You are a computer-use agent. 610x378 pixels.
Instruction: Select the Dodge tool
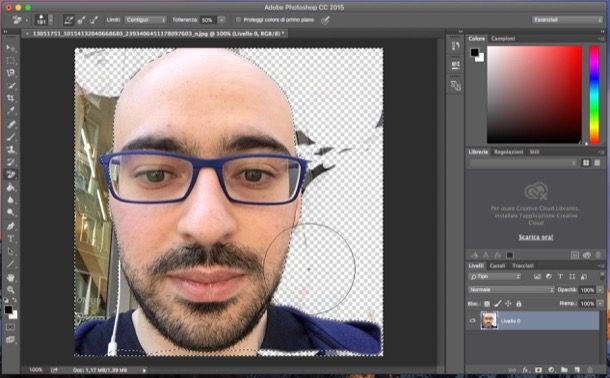click(x=11, y=213)
